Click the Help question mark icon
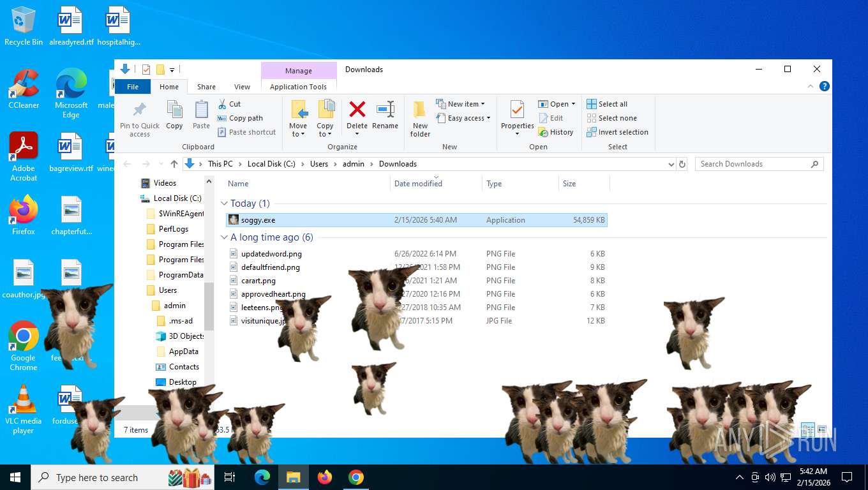The height and width of the screenshot is (490, 868). 825,86
